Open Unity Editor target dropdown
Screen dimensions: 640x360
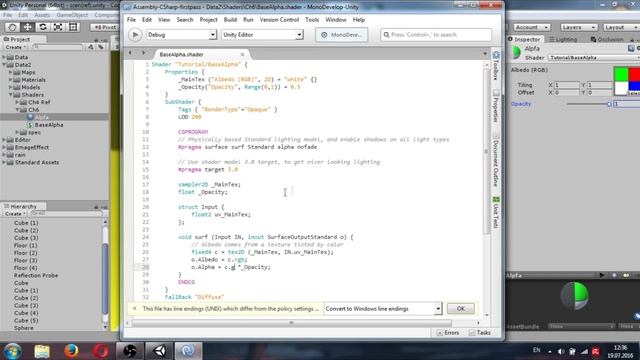(x=262, y=35)
